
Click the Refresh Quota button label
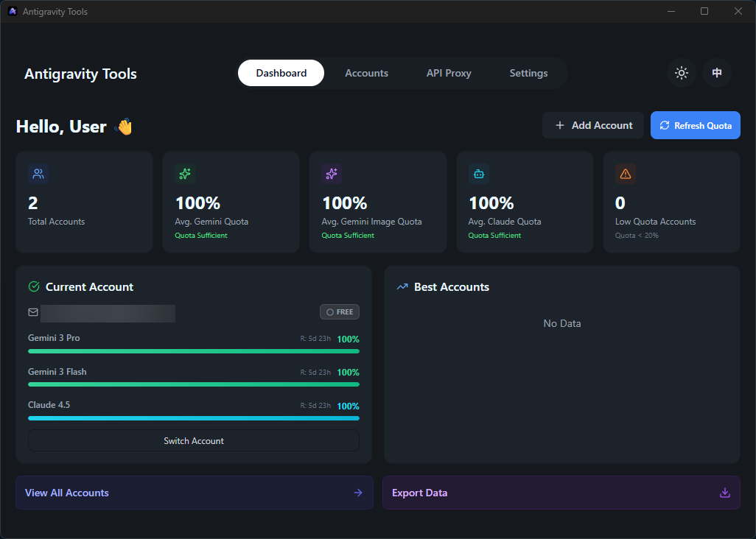[703, 126]
